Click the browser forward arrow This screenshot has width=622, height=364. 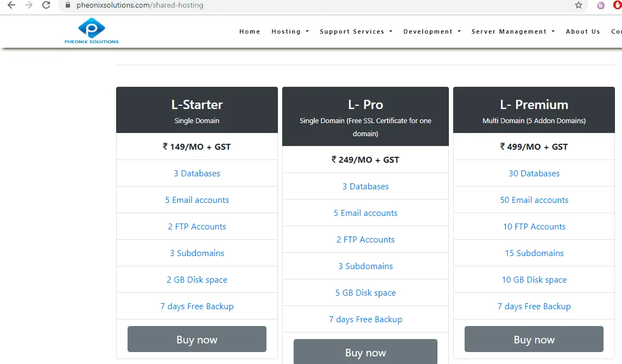click(29, 5)
